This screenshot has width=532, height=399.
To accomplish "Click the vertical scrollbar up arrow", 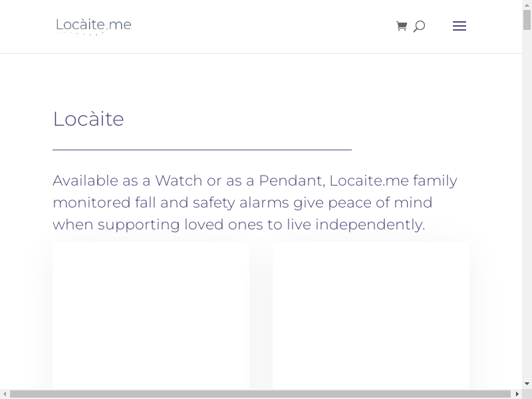I will click(527, 5).
